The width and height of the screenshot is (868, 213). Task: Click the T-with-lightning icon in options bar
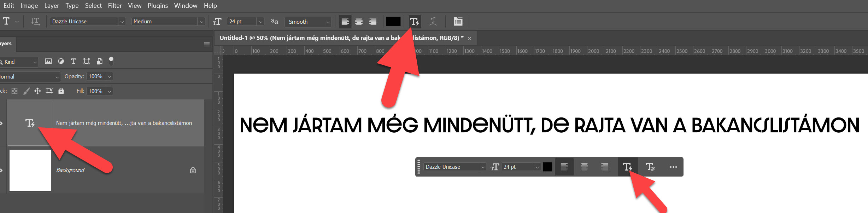415,22
